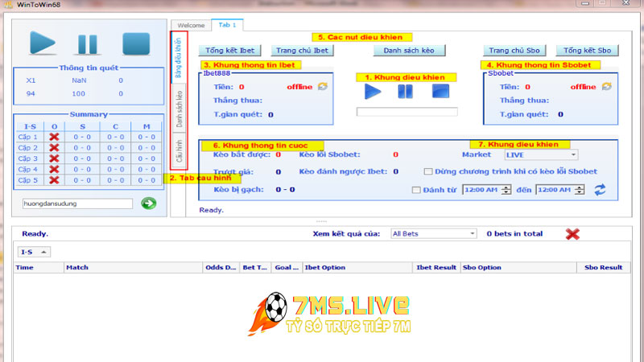Click the blue refresh arrows beside time fields
The image size is (644, 362).
(600, 190)
